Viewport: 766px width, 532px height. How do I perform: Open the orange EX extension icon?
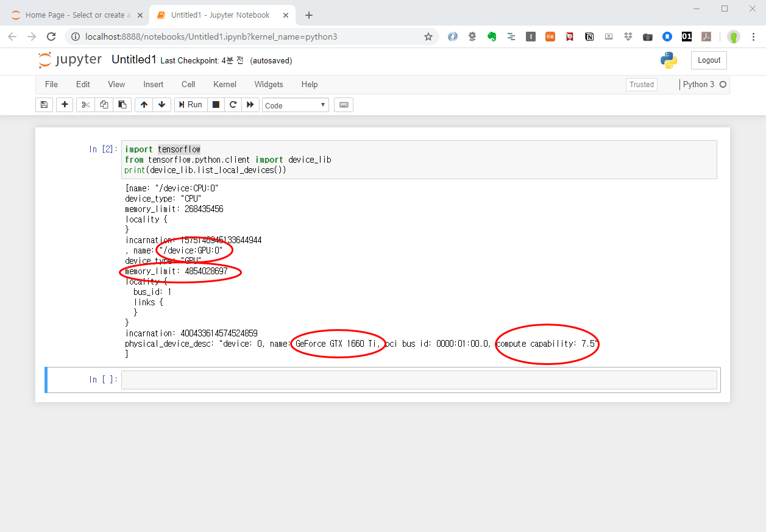click(550, 37)
